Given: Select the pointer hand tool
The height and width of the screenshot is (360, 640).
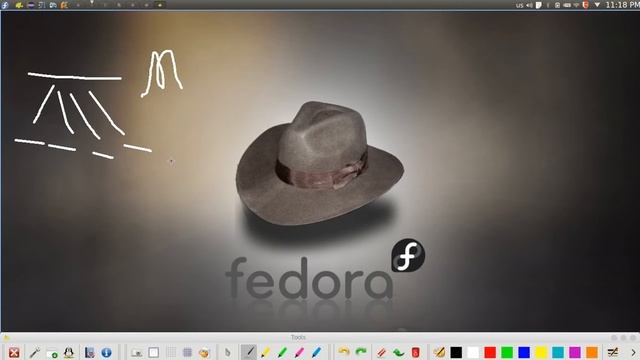Looking at the screenshot, I should (227, 352).
